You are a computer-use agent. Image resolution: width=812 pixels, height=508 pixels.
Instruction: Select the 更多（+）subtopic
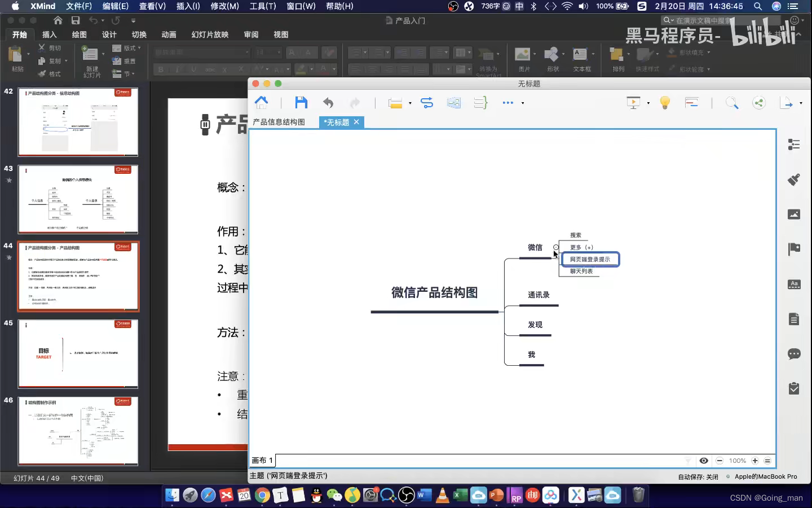coord(581,247)
